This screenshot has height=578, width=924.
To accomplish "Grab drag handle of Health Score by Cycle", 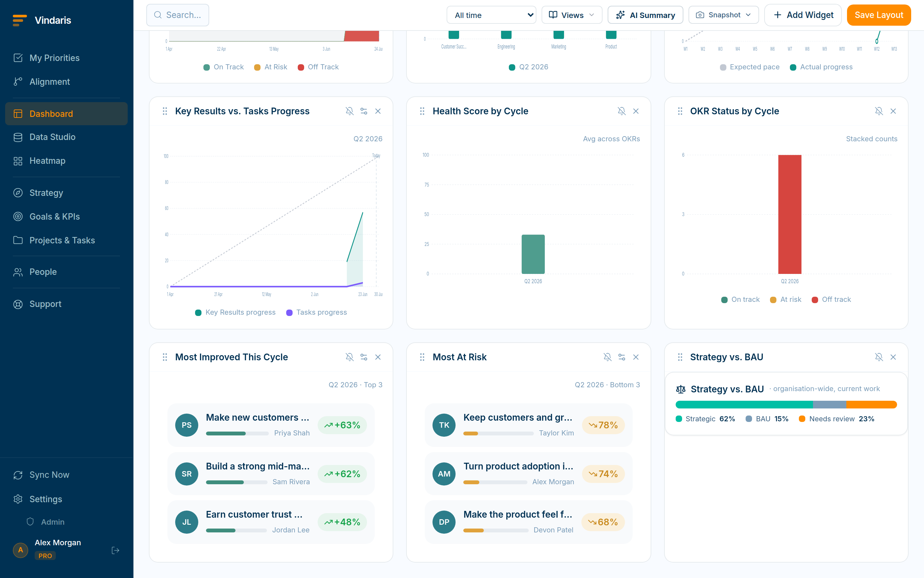I will tap(422, 111).
